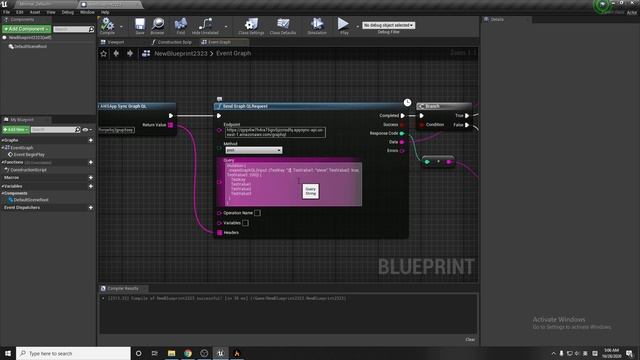Click the Windows Start button
Viewport: 640px width, 360px height.
tap(8, 353)
